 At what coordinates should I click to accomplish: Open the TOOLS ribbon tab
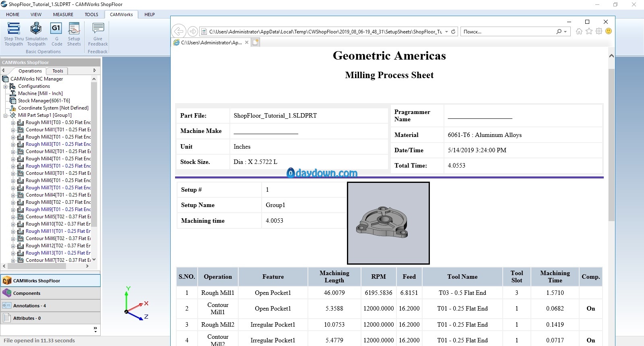point(91,15)
